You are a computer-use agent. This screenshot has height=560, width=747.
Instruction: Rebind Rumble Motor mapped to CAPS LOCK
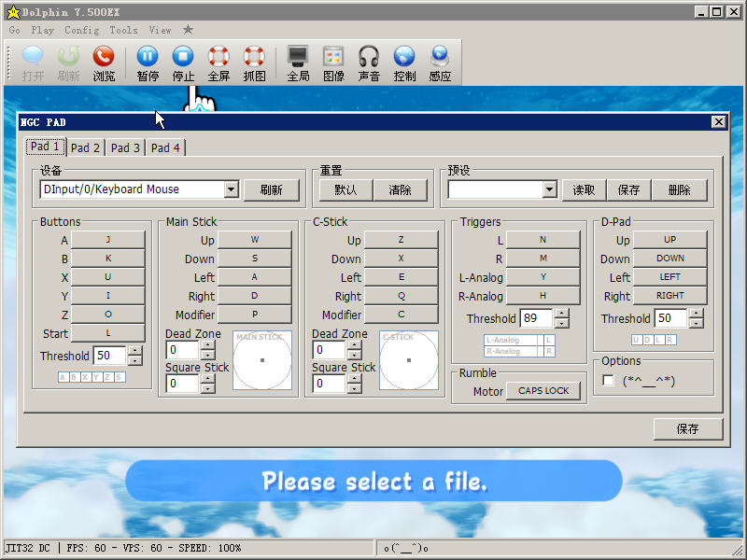coord(543,391)
